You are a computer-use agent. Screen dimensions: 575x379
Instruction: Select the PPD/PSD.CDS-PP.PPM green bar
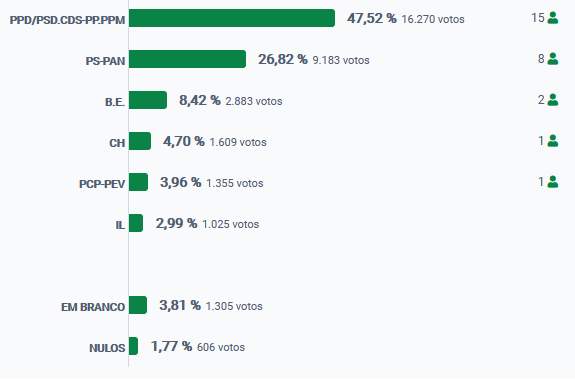tap(232, 18)
